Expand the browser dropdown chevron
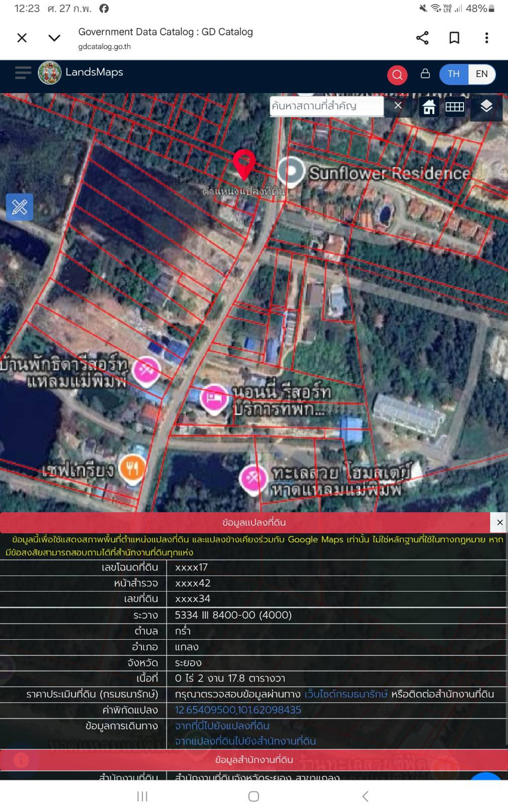This screenshot has width=508, height=812. [54, 38]
